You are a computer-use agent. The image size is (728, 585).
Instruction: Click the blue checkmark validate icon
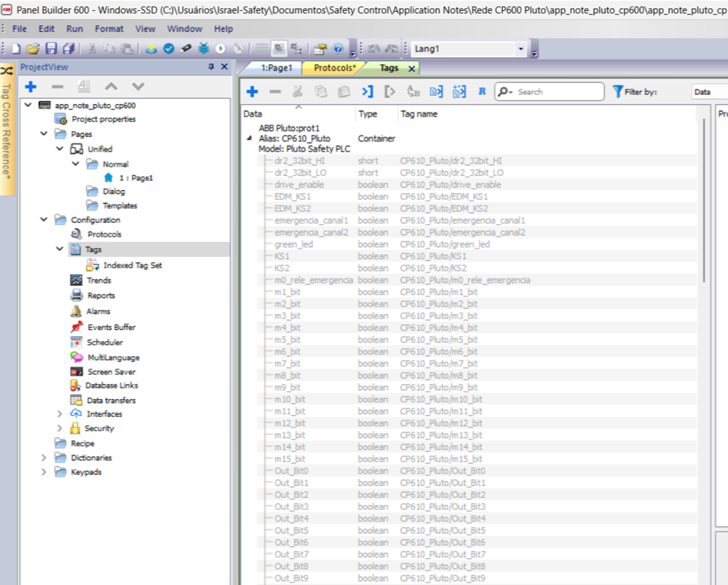pos(169,48)
